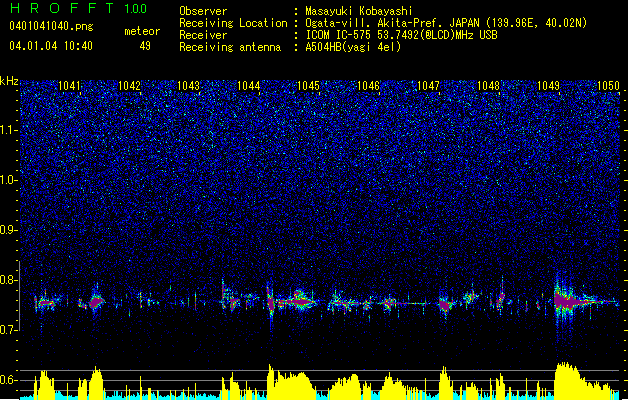Click version number 1.0.0

[x=135, y=8]
